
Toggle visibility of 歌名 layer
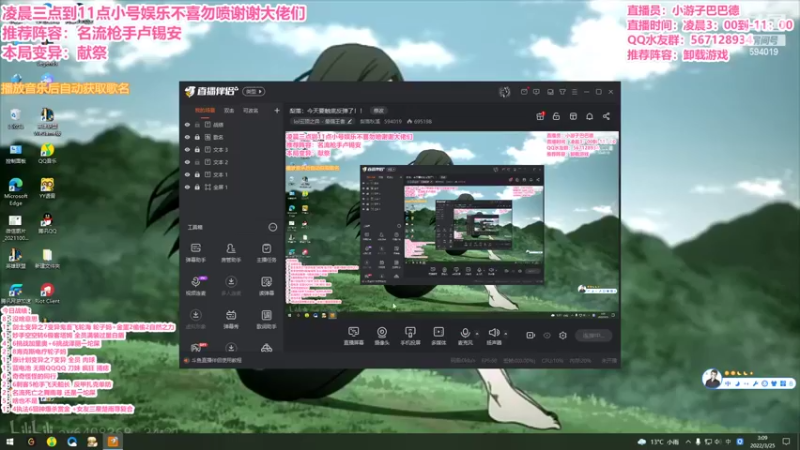[187, 137]
